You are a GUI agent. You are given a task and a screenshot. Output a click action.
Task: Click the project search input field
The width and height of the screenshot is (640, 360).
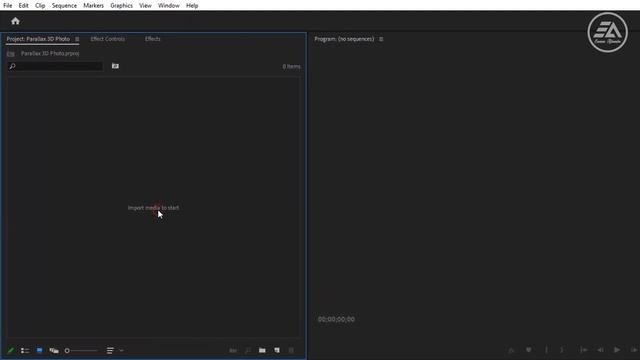pos(55,66)
